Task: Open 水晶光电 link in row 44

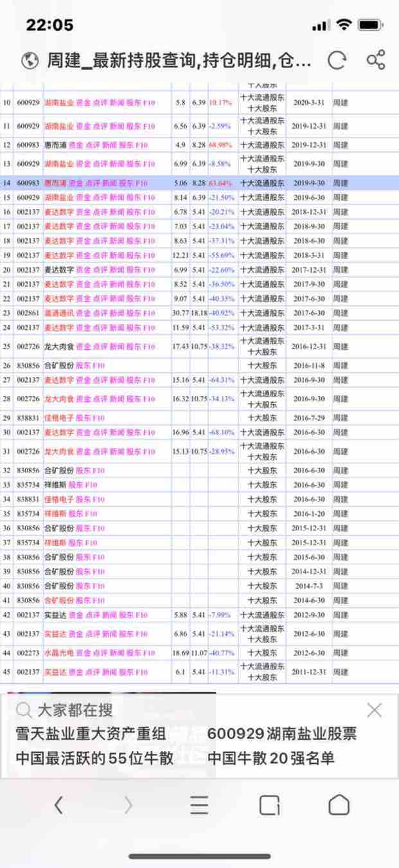Action: (58, 653)
